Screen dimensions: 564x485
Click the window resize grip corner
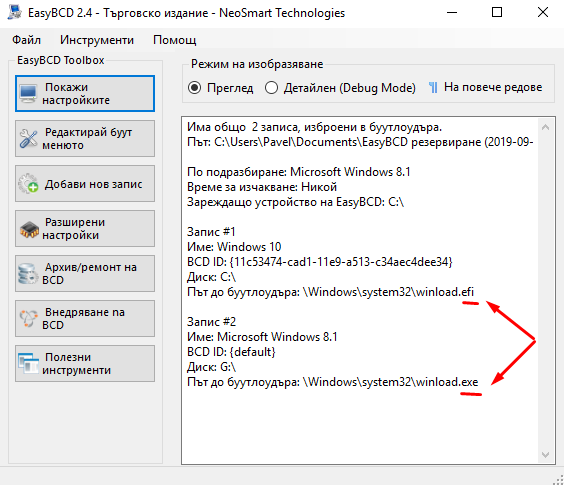click(x=558, y=480)
